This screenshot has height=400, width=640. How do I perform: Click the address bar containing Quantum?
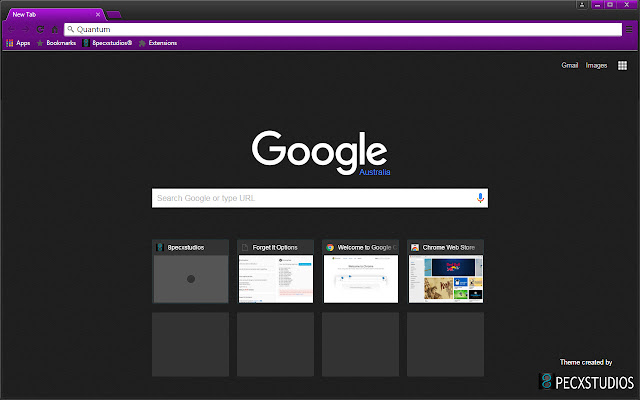(343, 29)
